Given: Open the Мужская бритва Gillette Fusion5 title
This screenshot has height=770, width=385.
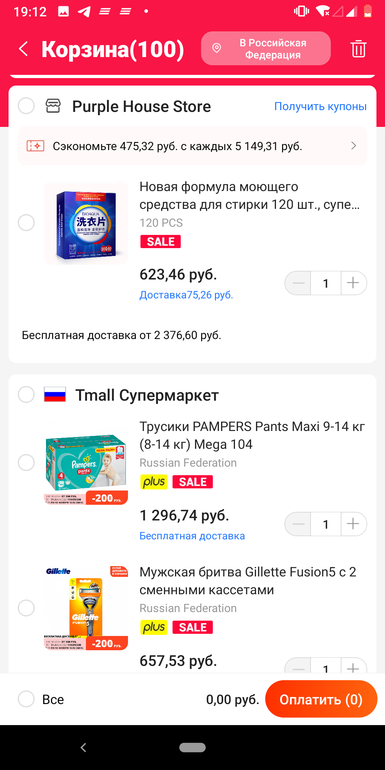Looking at the screenshot, I should [248, 581].
